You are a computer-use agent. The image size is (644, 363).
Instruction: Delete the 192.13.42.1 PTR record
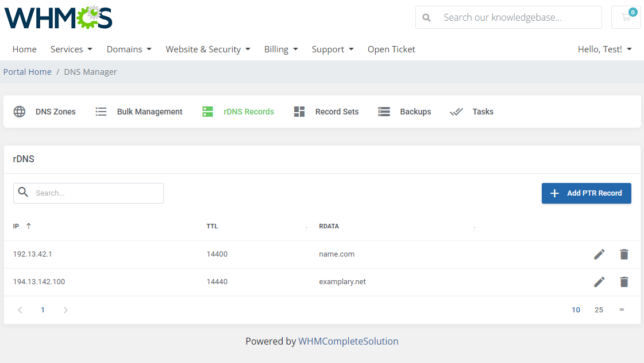pos(624,254)
